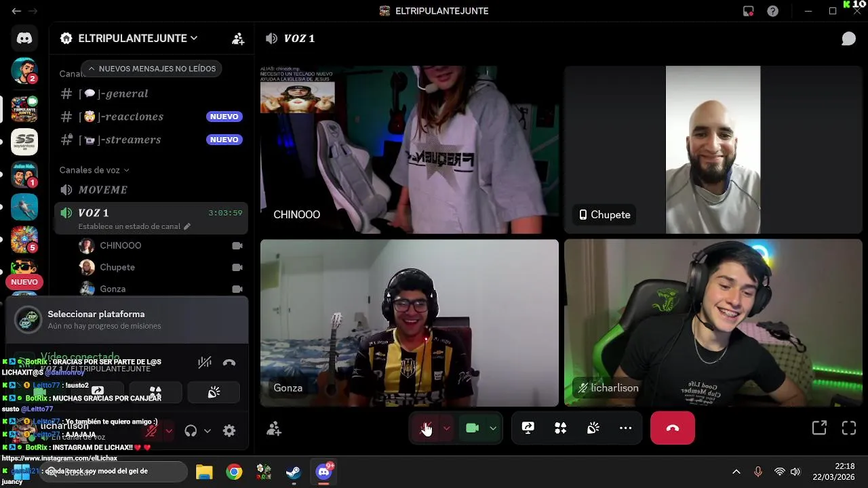Click the microphone-in-use tray icon
The height and width of the screenshot is (488, 868).
(x=758, y=472)
